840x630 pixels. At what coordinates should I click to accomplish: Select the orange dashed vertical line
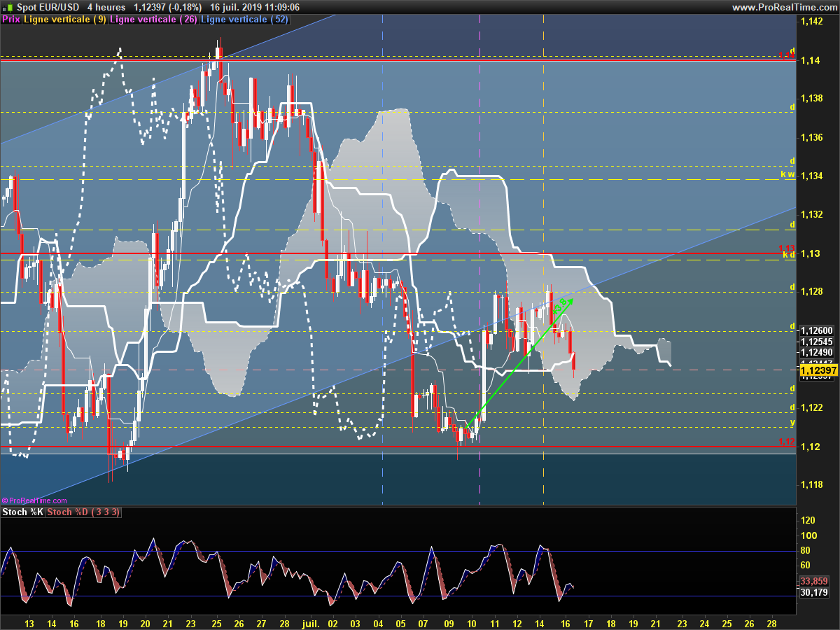click(x=544, y=259)
